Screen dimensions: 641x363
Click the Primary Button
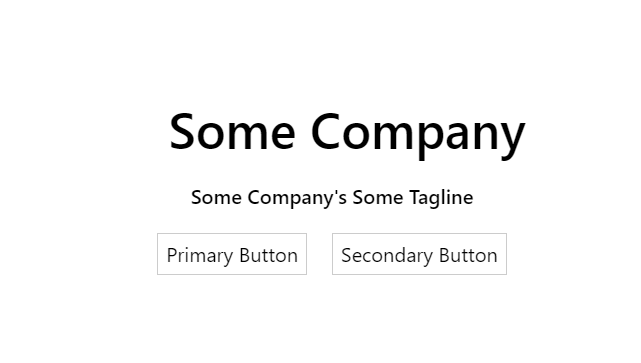[x=232, y=254]
